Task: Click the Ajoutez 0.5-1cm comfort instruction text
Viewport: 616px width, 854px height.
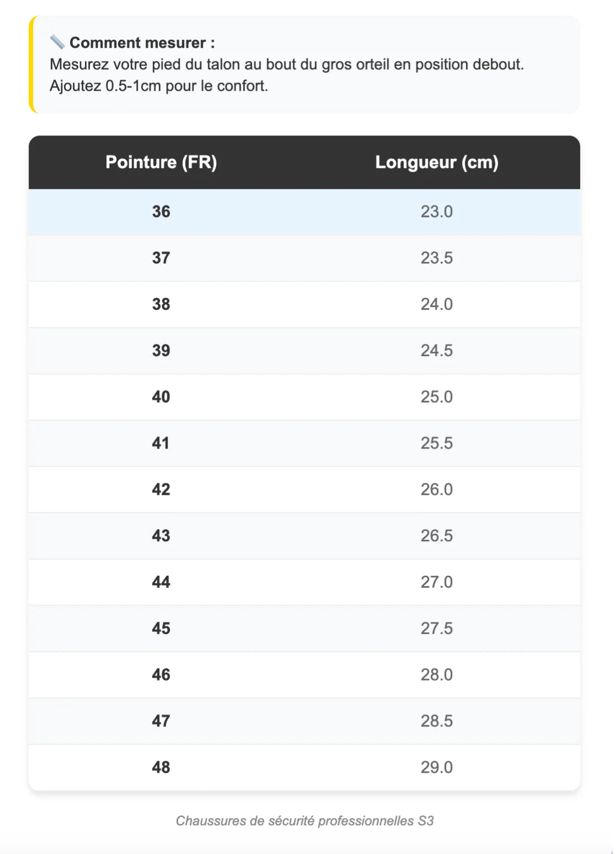Action: pos(159,86)
